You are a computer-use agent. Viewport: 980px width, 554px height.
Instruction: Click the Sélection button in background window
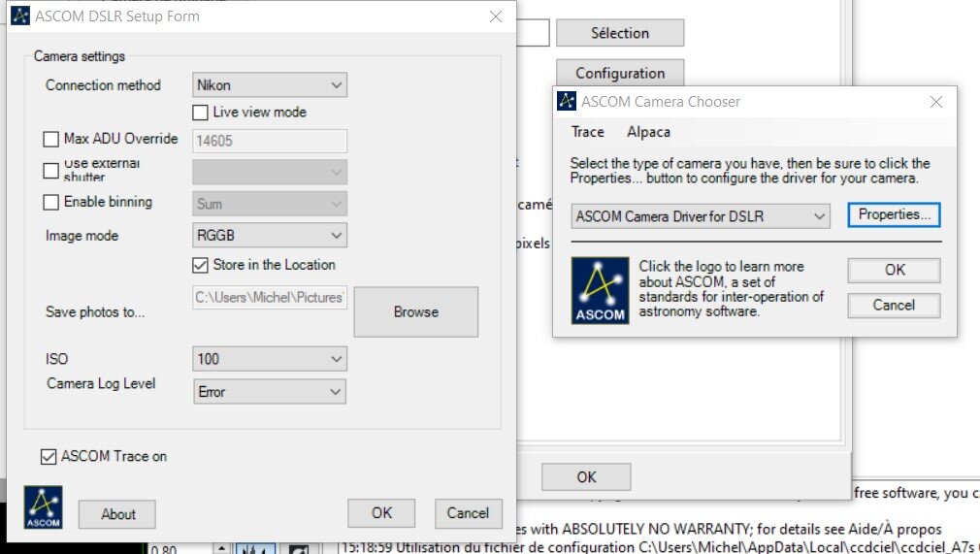620,33
